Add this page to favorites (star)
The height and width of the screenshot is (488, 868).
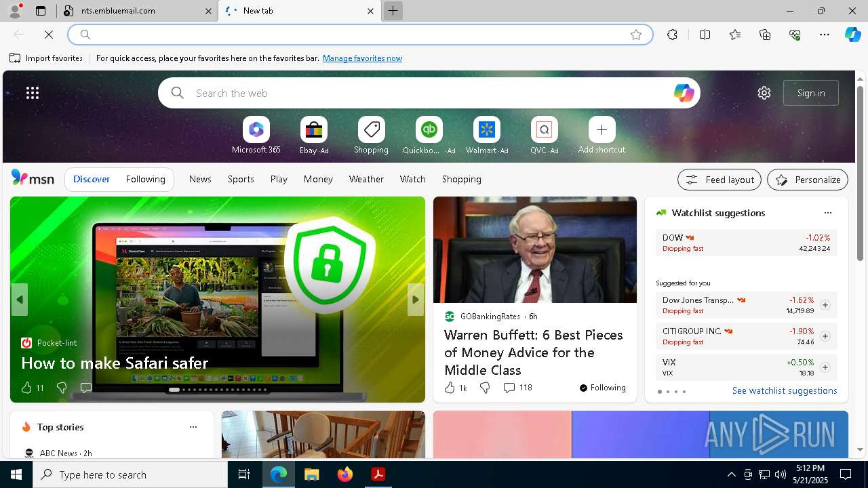click(635, 35)
